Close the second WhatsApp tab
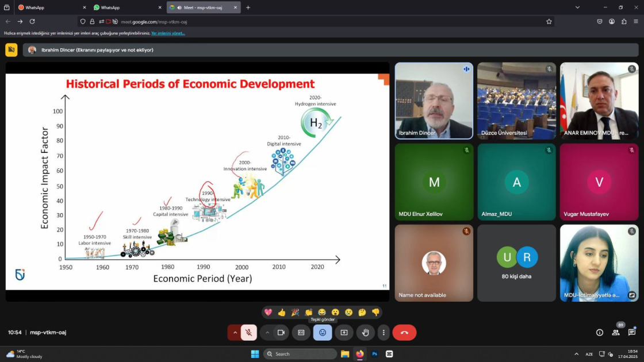Image resolution: width=644 pixels, height=362 pixels. click(160, 7)
